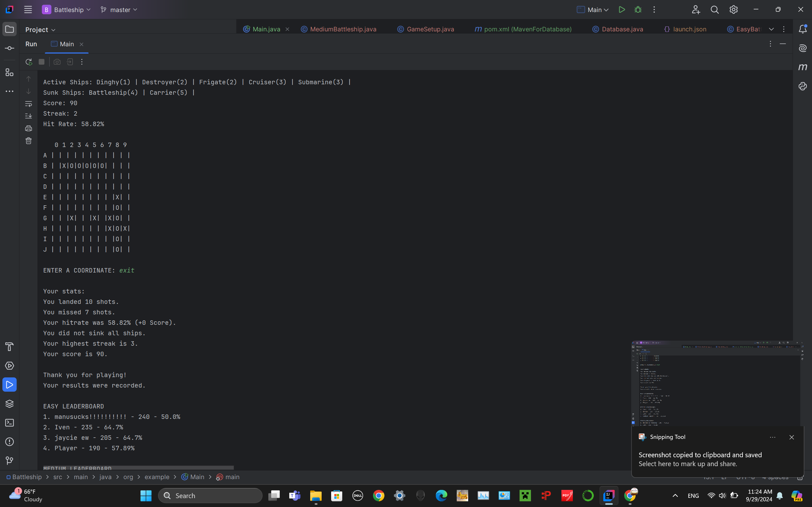Open the Problems tool window icon
The image size is (812, 507).
(10, 442)
